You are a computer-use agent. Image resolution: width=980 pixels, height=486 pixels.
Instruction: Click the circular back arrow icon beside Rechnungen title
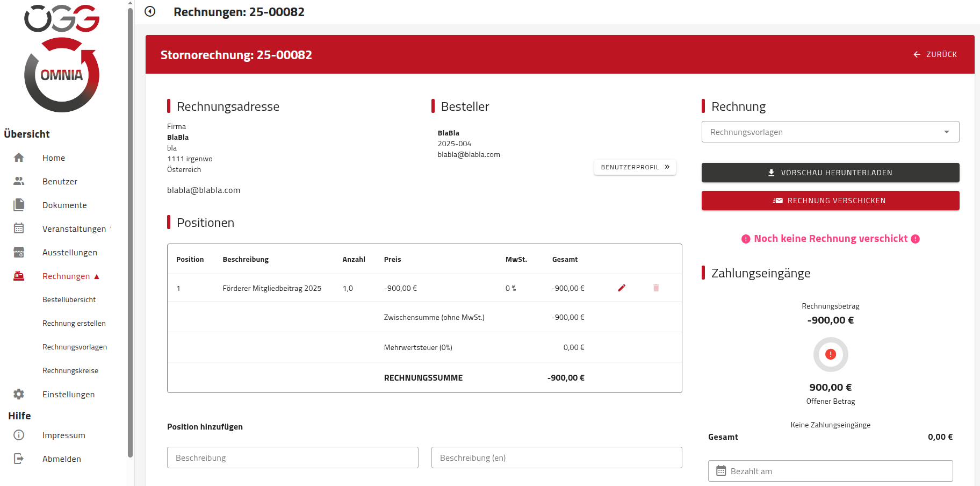tap(150, 11)
